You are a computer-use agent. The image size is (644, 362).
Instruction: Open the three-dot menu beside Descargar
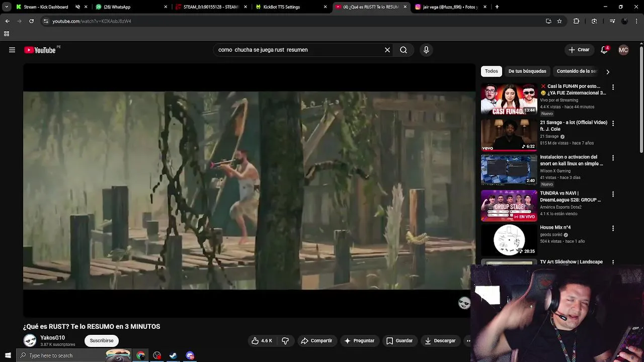[x=468, y=341]
